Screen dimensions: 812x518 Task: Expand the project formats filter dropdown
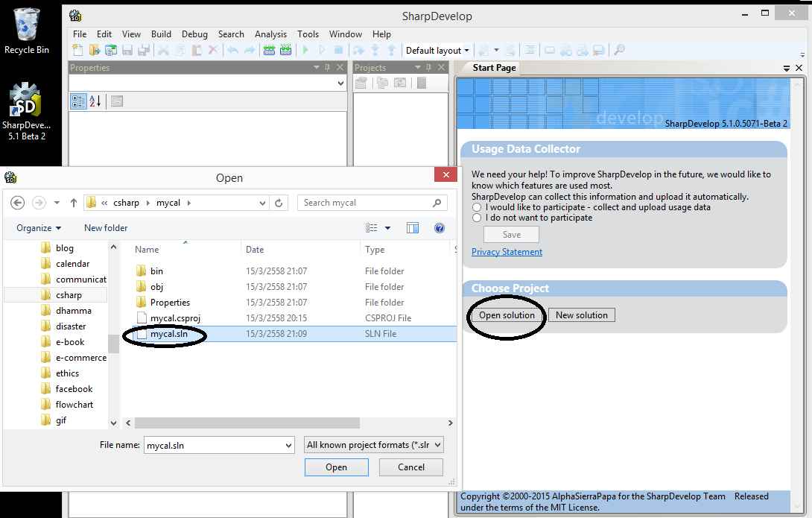coord(374,445)
